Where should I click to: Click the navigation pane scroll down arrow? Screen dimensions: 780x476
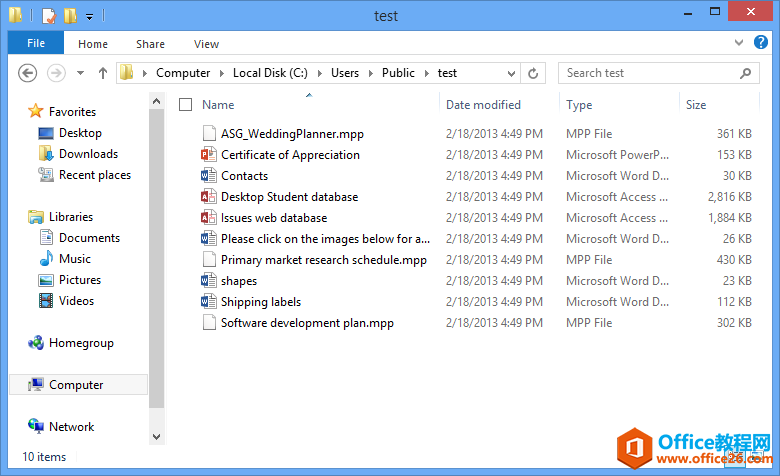[156, 436]
